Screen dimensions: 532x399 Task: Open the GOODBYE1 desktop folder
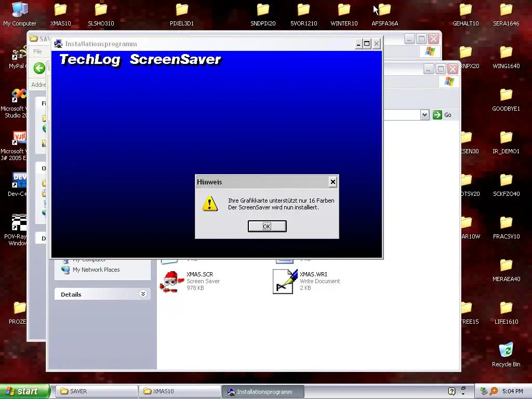click(506, 100)
